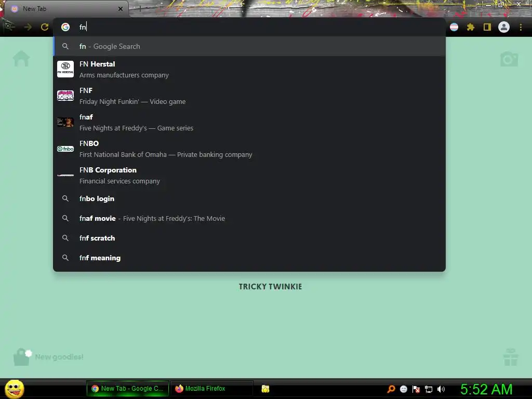Choose the 'fnaf movie' suggestion
The height and width of the screenshot is (399, 532).
[x=249, y=218]
